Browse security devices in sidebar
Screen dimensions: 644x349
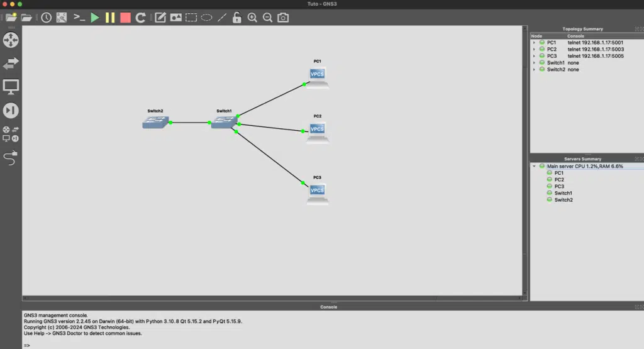tap(11, 111)
